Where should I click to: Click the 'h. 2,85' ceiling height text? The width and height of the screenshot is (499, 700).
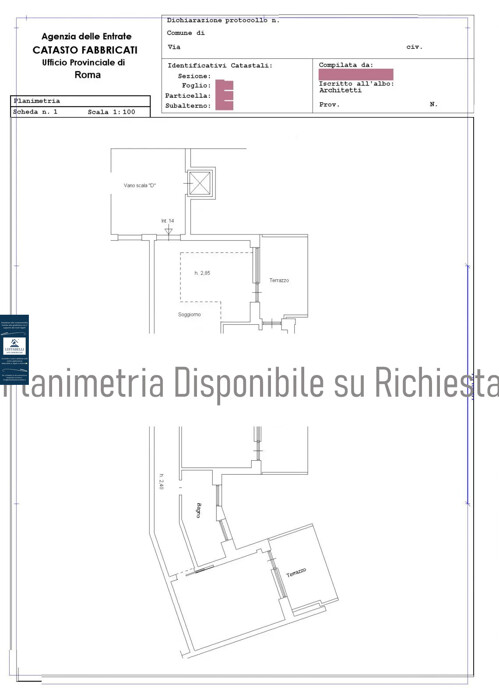point(202,273)
